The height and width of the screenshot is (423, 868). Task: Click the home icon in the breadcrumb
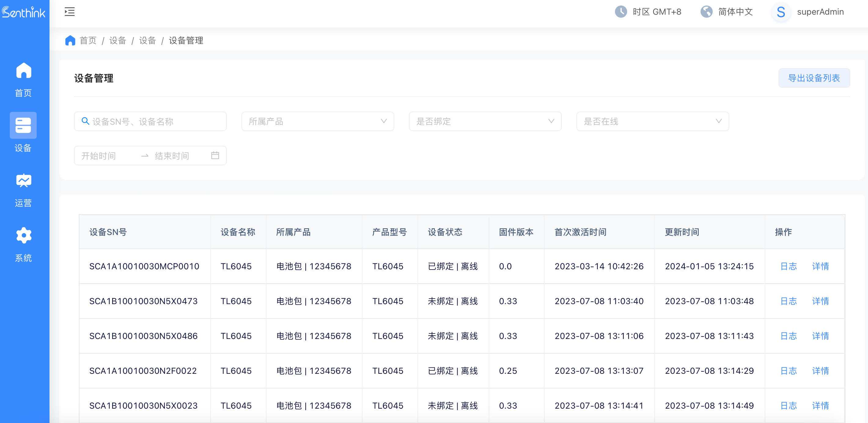[x=70, y=40]
